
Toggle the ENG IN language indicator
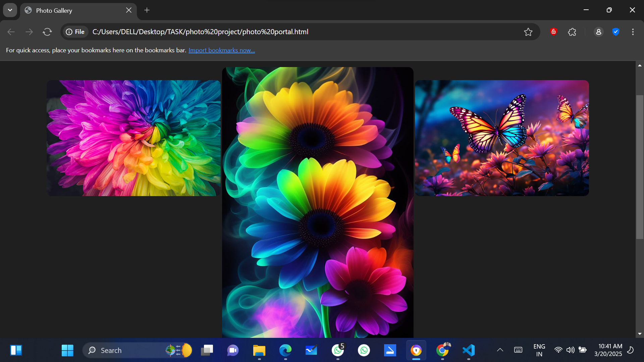539,350
